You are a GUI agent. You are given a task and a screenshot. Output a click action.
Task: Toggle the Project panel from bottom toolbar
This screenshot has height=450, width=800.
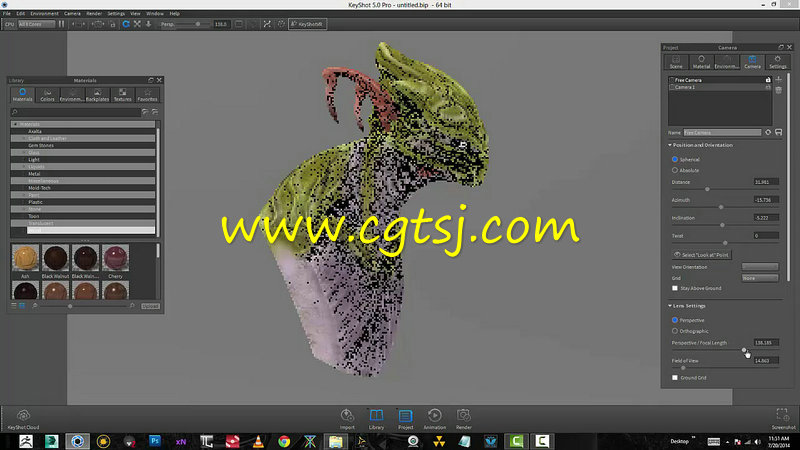(406, 419)
